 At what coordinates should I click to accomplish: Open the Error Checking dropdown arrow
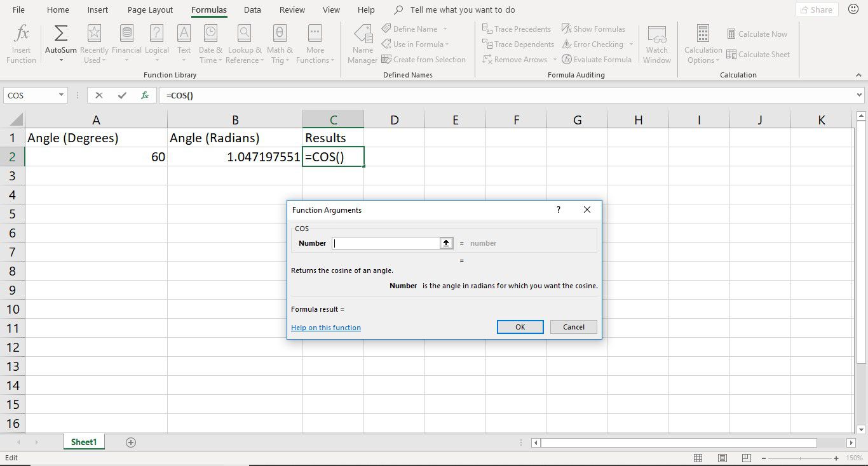click(631, 44)
